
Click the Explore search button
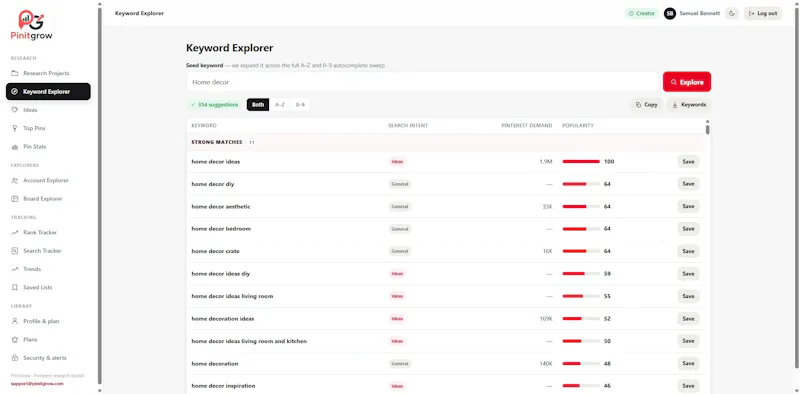(x=687, y=82)
